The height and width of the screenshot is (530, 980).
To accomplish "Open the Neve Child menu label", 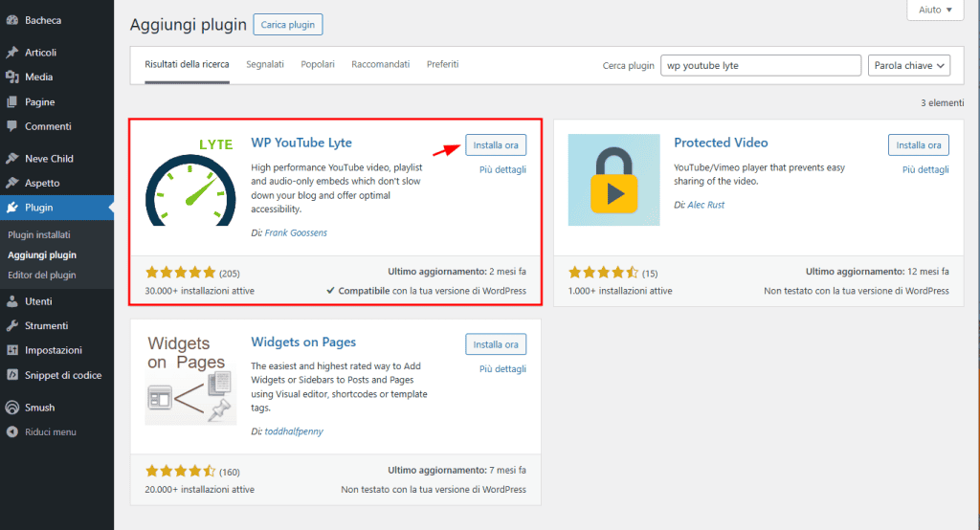I will point(50,158).
